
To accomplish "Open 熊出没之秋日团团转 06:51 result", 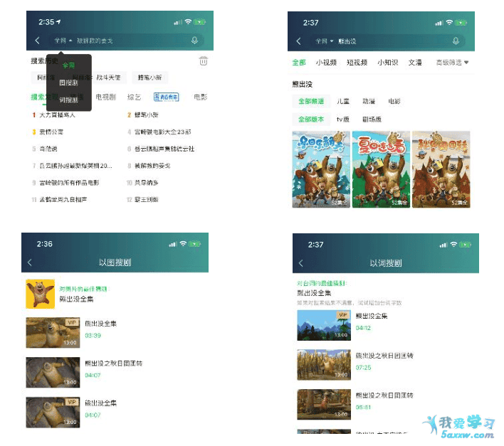I will (x=324, y=405).
